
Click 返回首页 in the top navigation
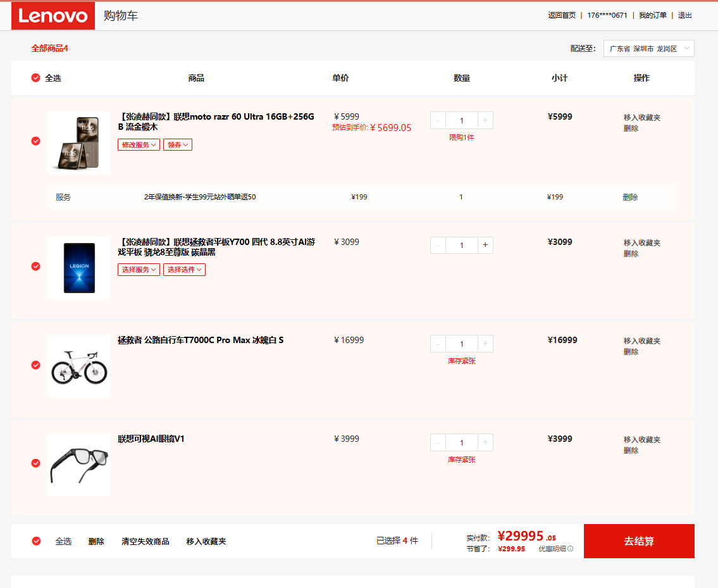pos(562,15)
